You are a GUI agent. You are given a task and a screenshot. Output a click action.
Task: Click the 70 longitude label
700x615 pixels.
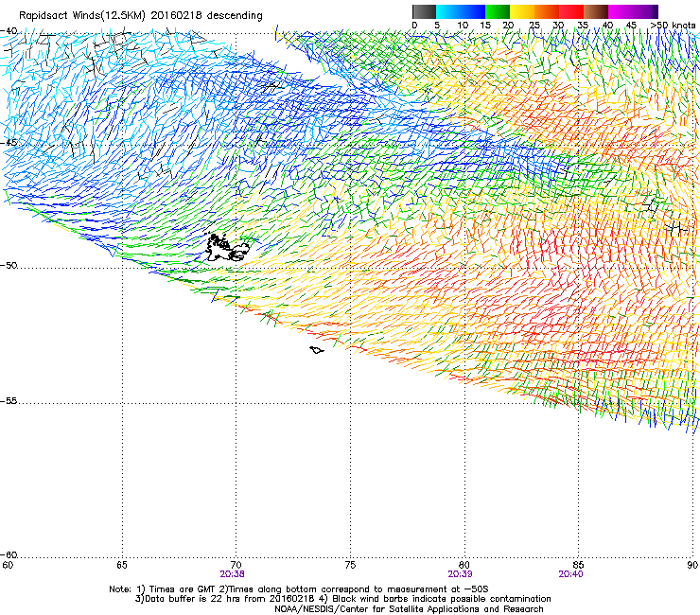tap(236, 566)
